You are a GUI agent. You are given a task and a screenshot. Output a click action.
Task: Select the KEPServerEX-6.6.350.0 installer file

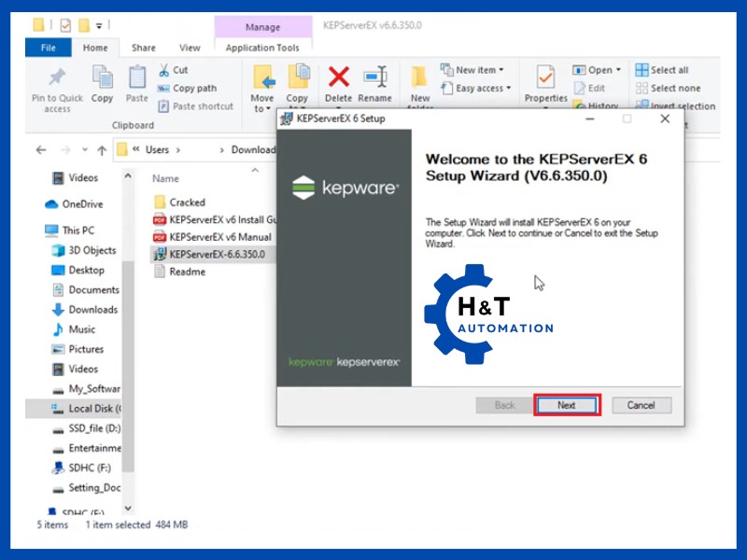pyautogui.click(x=217, y=254)
